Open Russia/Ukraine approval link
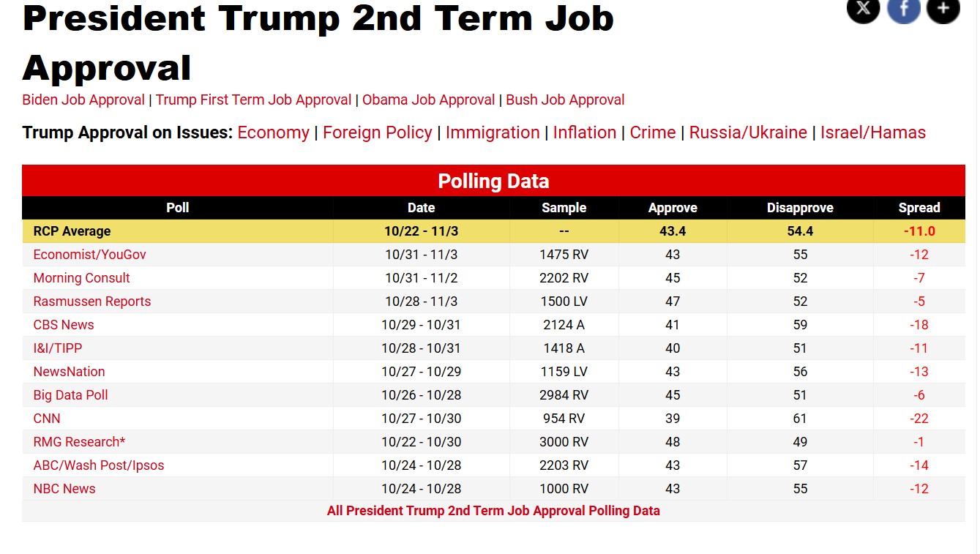This screenshot has width=980, height=554. click(748, 132)
